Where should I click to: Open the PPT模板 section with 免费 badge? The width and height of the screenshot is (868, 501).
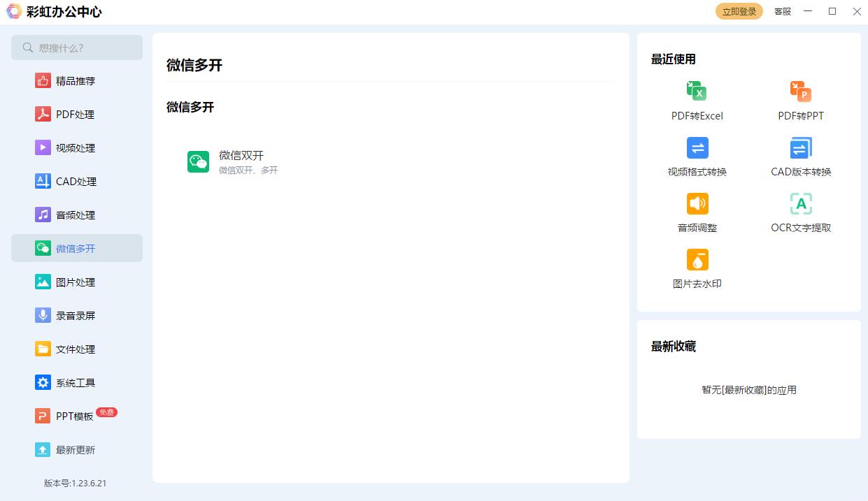pos(76,416)
